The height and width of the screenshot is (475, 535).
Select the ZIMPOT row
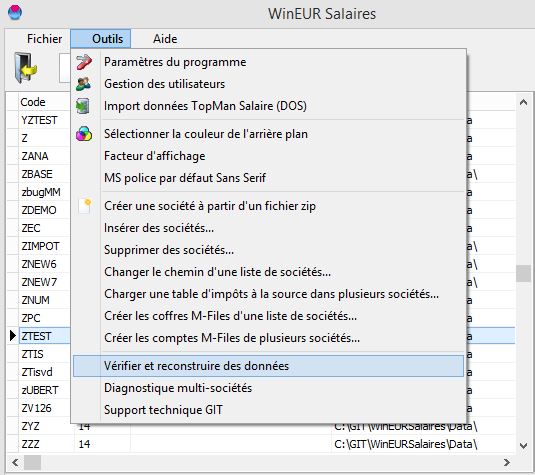click(40, 246)
